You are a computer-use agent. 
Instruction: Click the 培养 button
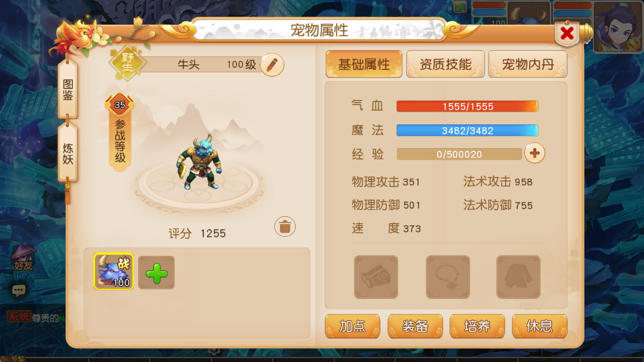pyautogui.click(x=477, y=326)
